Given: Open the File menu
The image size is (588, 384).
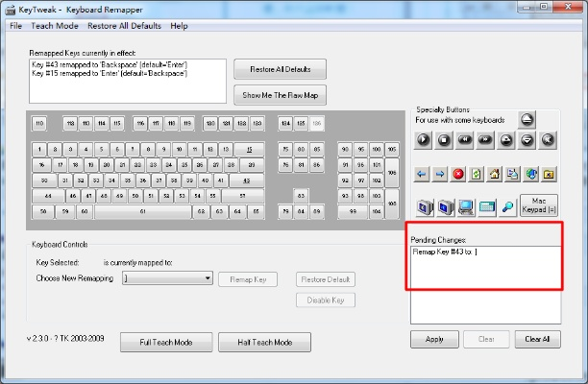Looking at the screenshot, I should (x=15, y=25).
